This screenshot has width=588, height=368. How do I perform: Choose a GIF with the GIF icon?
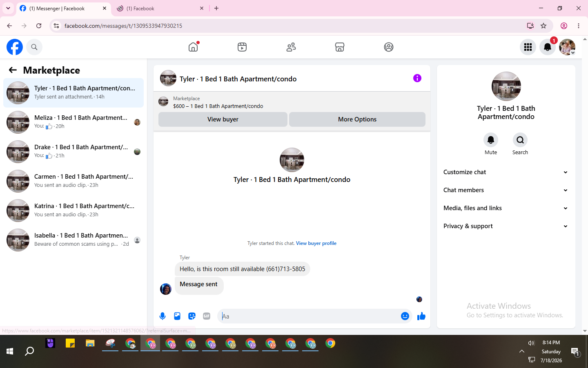pos(207,316)
